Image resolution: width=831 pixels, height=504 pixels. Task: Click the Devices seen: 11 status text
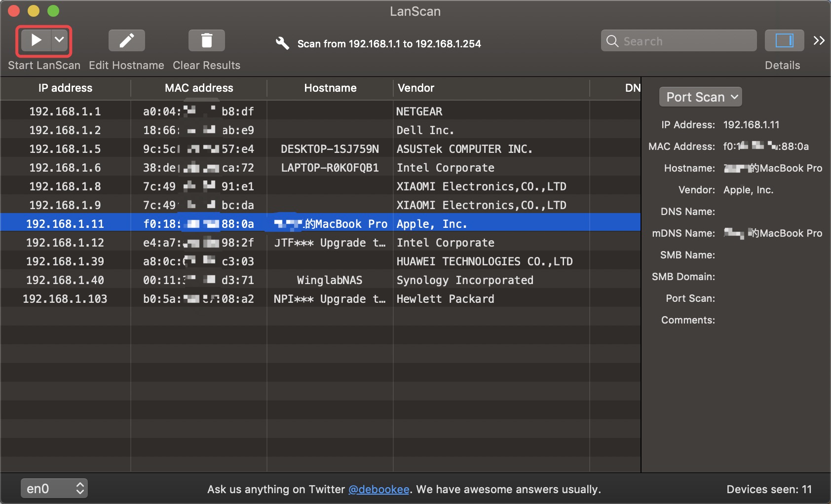[769, 489]
